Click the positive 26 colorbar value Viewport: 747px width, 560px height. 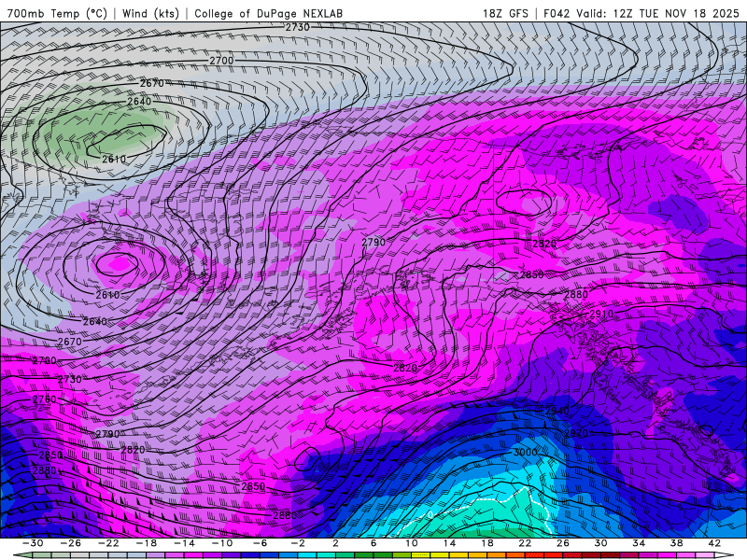[x=562, y=543]
